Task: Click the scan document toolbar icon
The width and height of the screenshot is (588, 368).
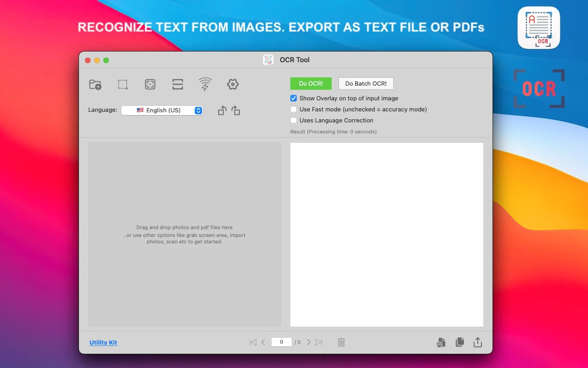Action: (x=150, y=84)
